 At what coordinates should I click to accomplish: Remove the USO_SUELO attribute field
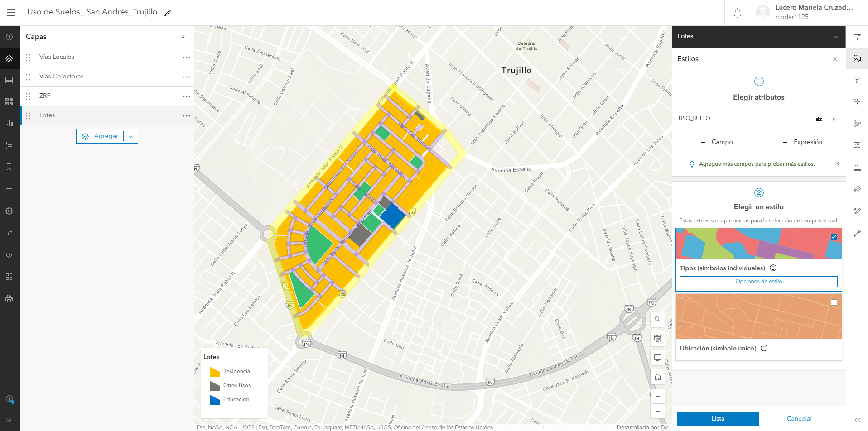834,119
